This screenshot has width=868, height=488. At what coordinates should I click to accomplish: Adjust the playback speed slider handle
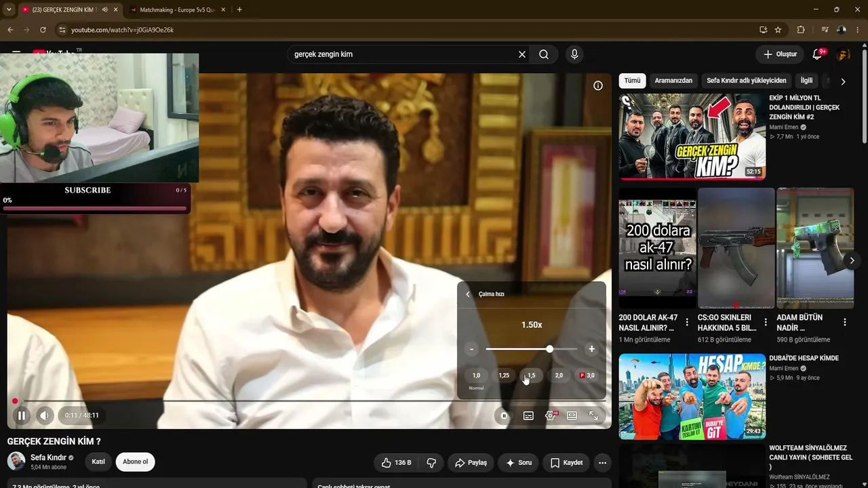[549, 349]
